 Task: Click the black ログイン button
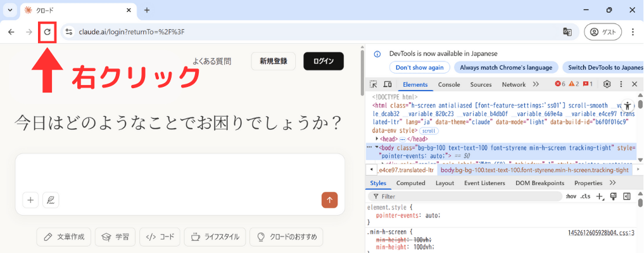click(323, 62)
